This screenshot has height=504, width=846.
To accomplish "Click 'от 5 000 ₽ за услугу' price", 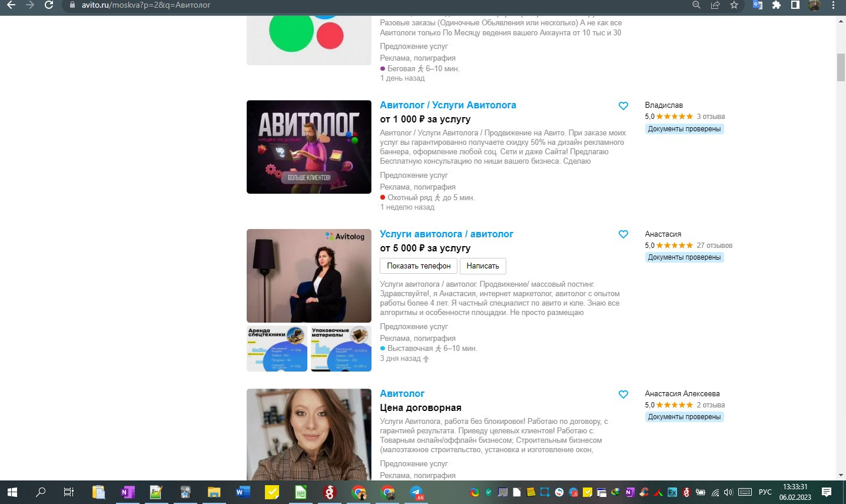I will (425, 248).
